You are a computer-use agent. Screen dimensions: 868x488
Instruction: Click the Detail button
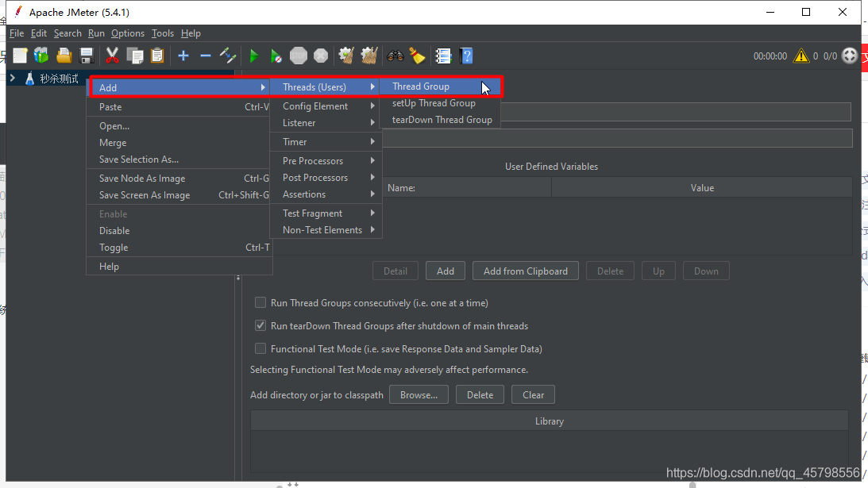395,271
